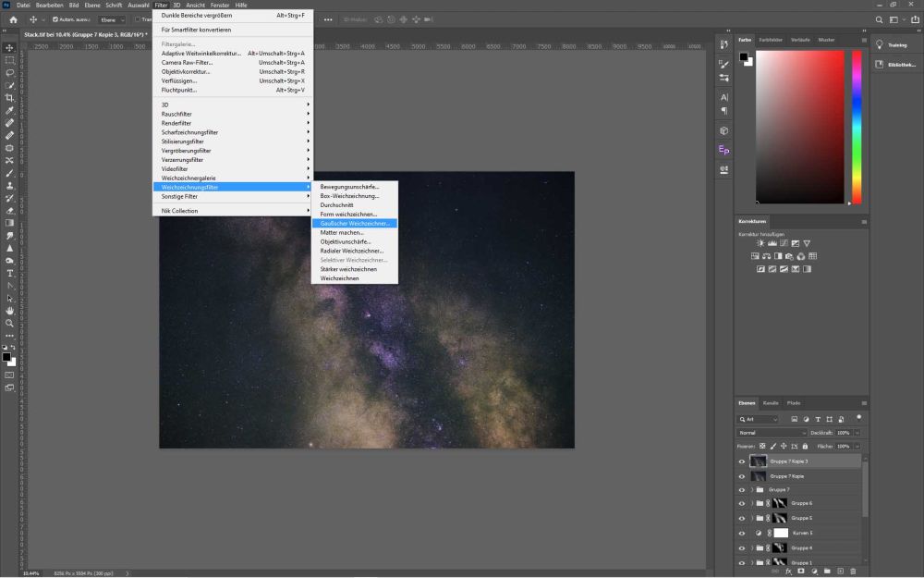The image size is (924, 578).
Task: Select the Move tool
Action: tap(11, 49)
